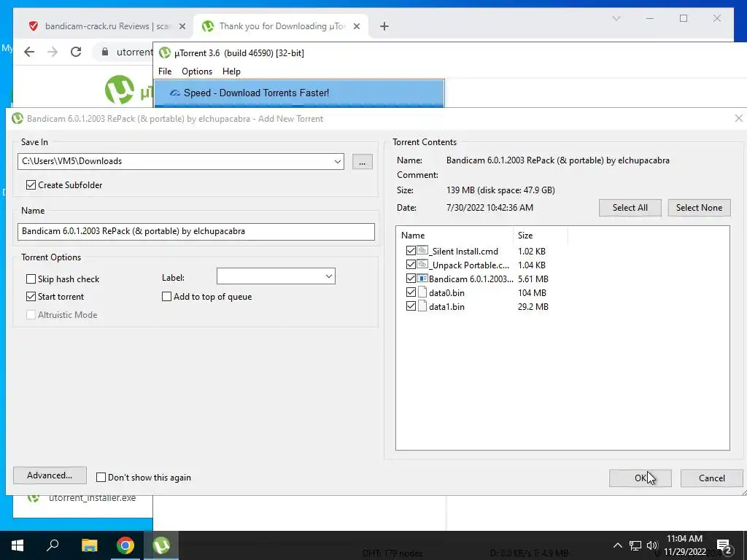This screenshot has height=560, width=747.
Task: Check Add to top of queue
Action: click(x=167, y=297)
